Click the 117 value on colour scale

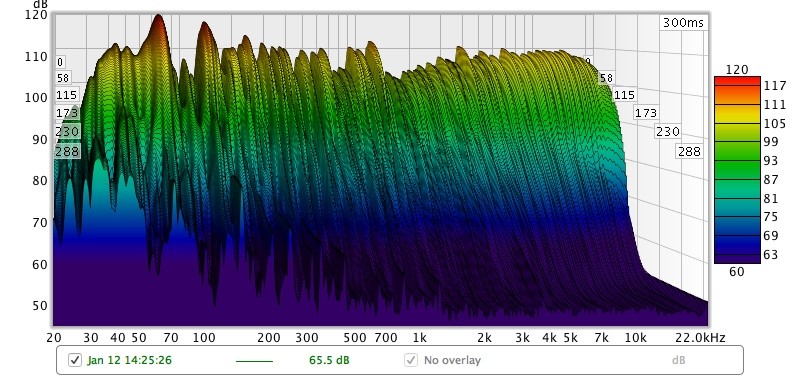[x=775, y=86]
